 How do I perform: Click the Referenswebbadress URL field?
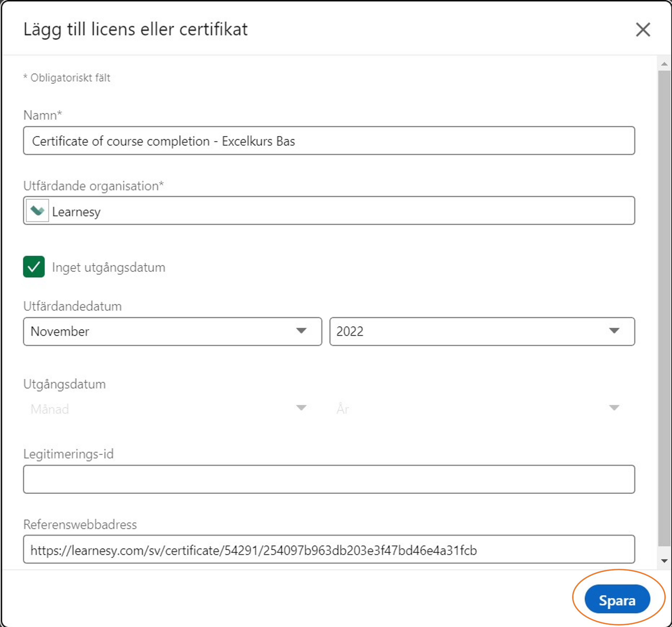point(329,549)
